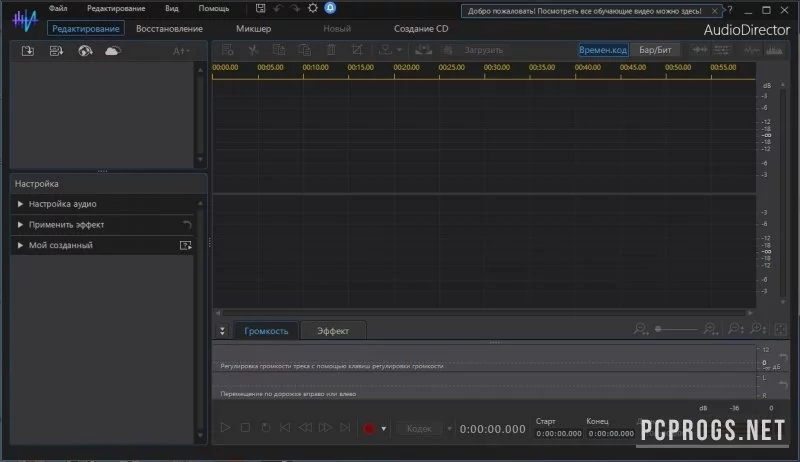Click the question mark help icon
The width and height of the screenshot is (800, 462).
coord(730,9)
